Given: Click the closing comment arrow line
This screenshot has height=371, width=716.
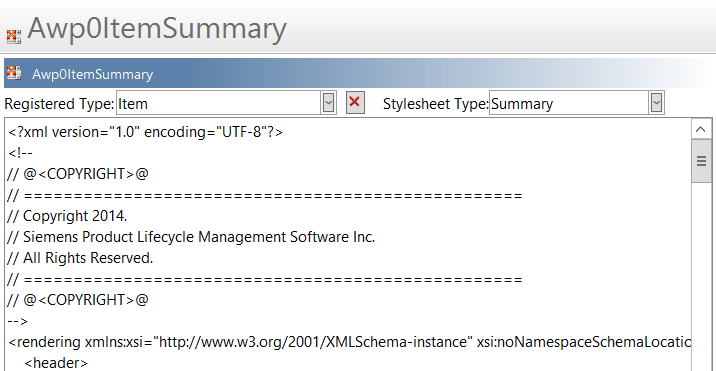Looking at the screenshot, I should pos(18,321).
